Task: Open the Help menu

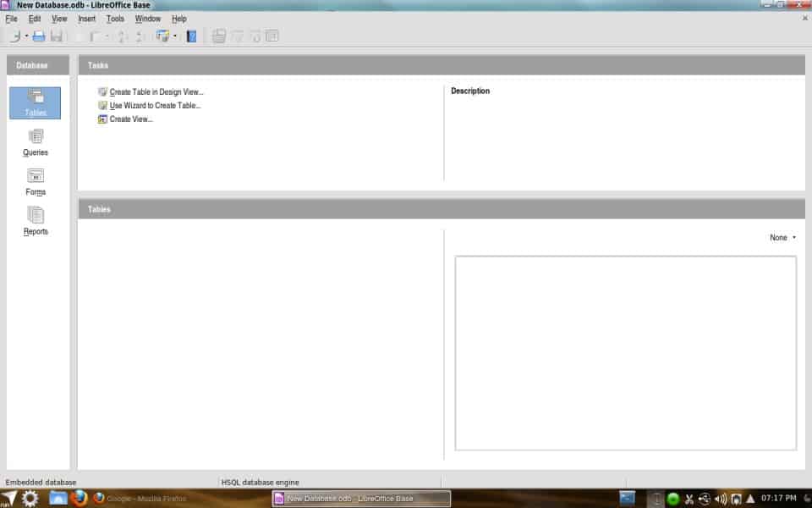Action: pyautogui.click(x=178, y=19)
